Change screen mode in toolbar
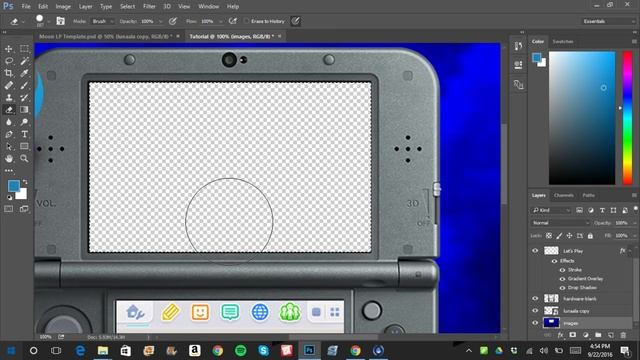The height and width of the screenshot is (360, 640). 24,209
